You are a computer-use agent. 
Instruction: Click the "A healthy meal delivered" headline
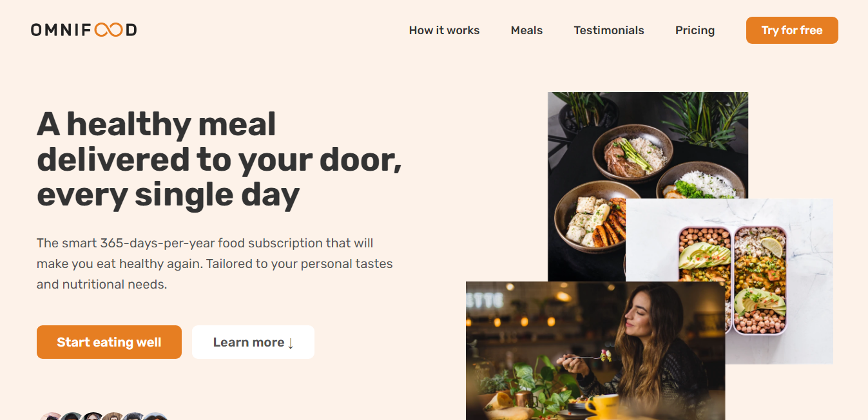219,159
